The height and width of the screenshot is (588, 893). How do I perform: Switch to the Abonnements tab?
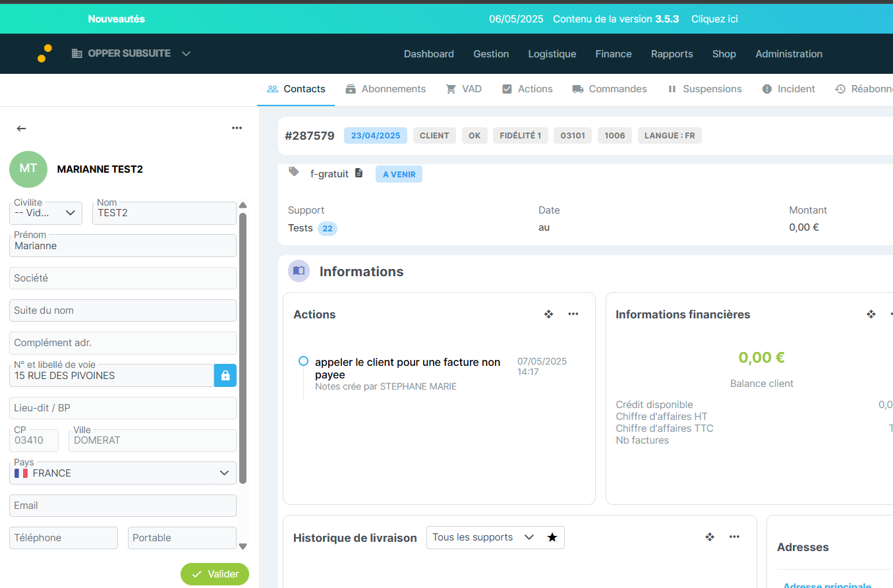pos(386,89)
